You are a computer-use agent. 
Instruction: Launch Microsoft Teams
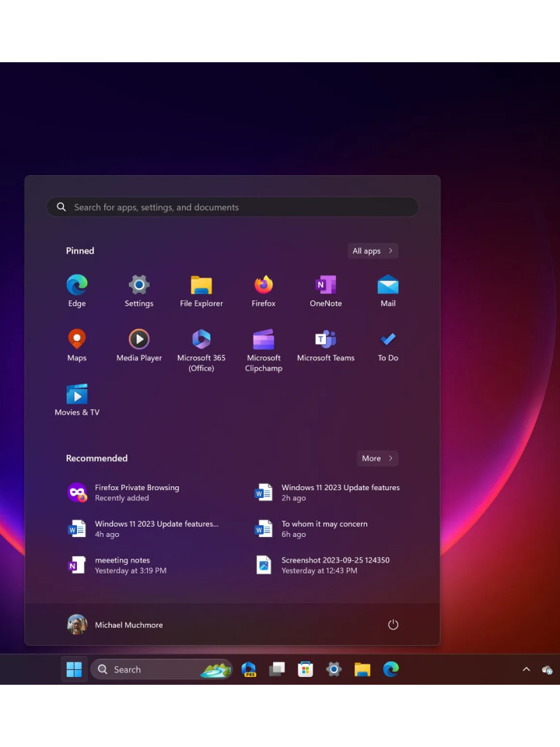pyautogui.click(x=326, y=345)
